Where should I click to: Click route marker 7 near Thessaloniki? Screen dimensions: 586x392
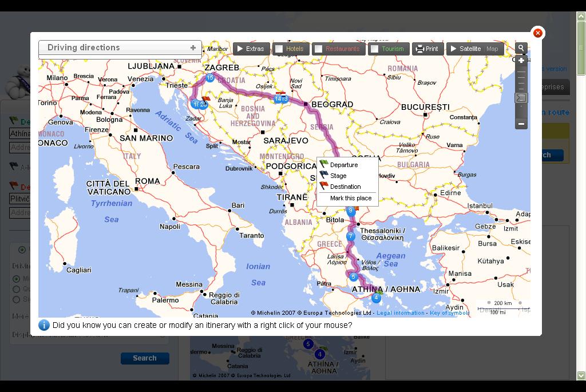(x=350, y=236)
